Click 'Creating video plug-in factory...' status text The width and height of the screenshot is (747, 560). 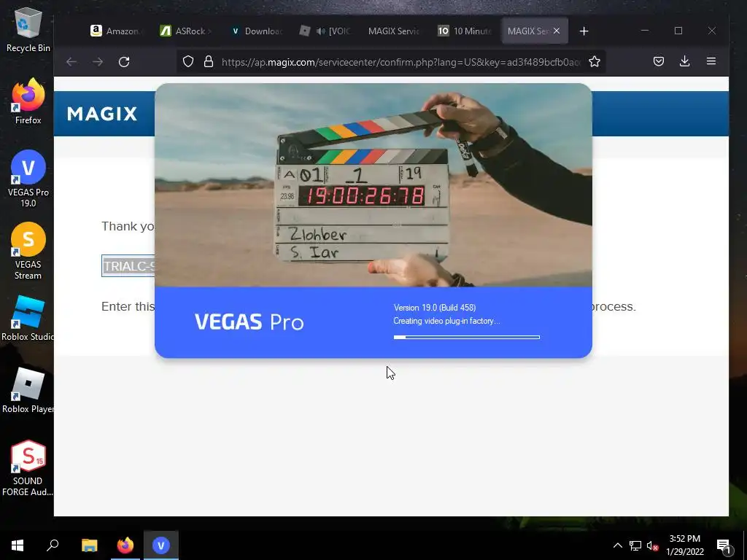point(446,321)
